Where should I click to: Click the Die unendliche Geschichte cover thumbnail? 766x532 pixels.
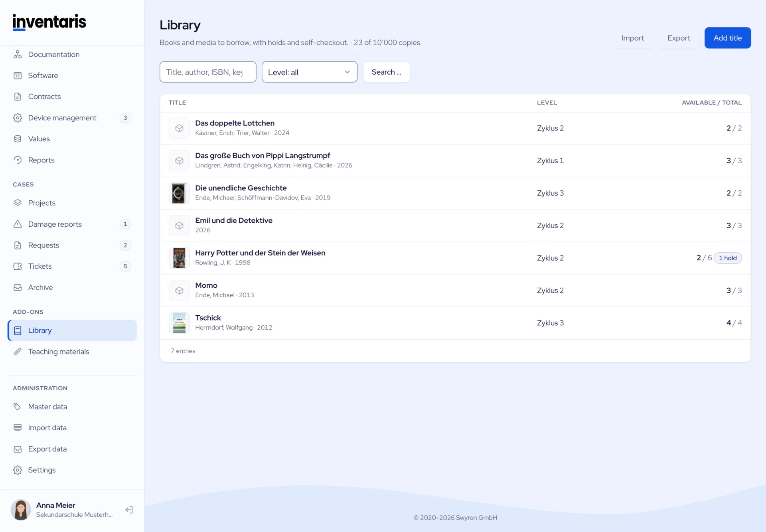[179, 193]
